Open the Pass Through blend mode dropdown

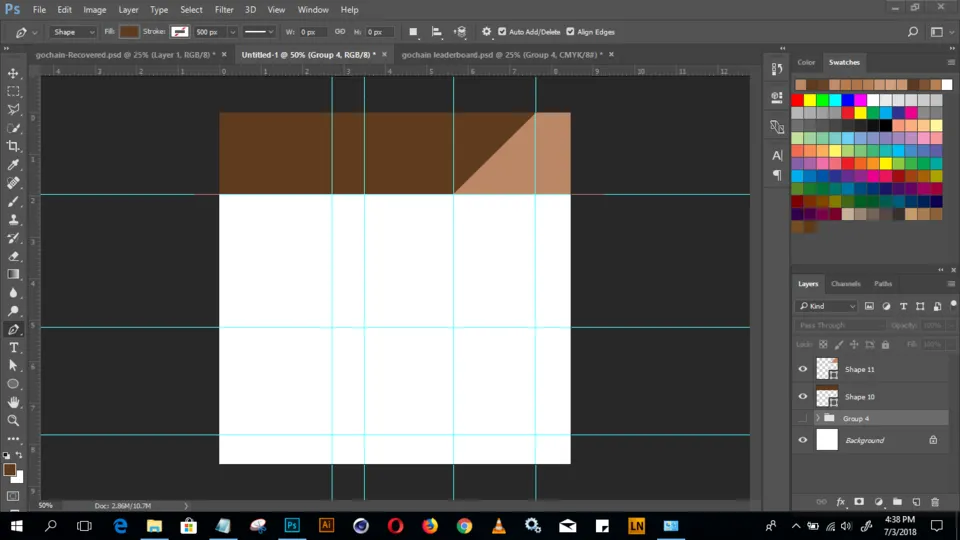(x=841, y=326)
